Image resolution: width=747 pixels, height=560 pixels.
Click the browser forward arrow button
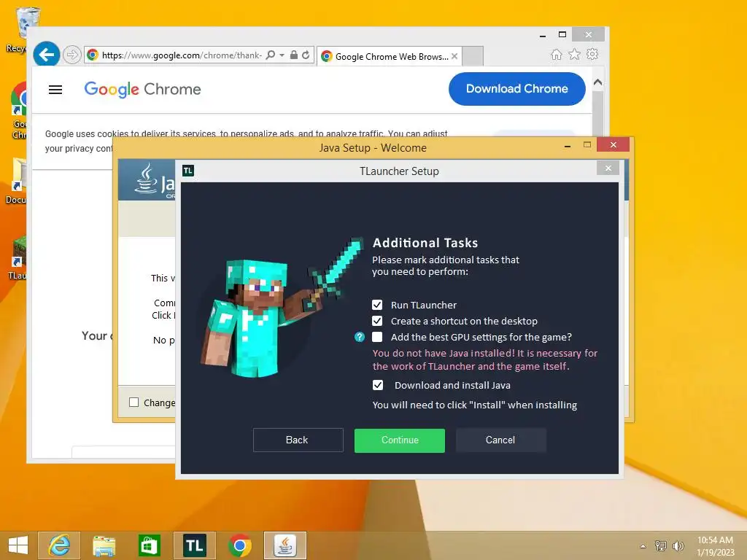(72, 55)
